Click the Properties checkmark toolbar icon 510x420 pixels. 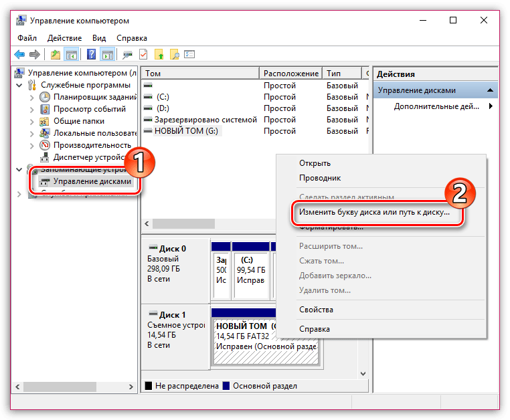point(143,54)
